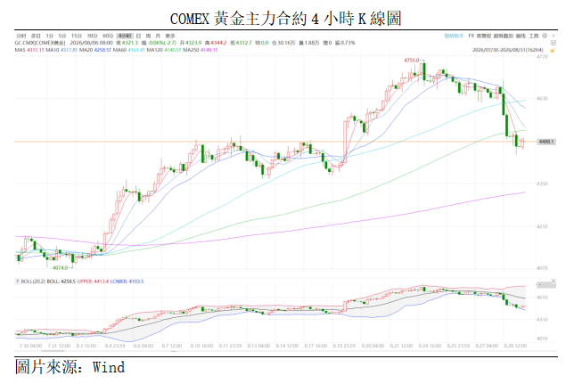Close the BOLL indicator panel
Screen dimensions: 574x392
[x=553, y=282]
